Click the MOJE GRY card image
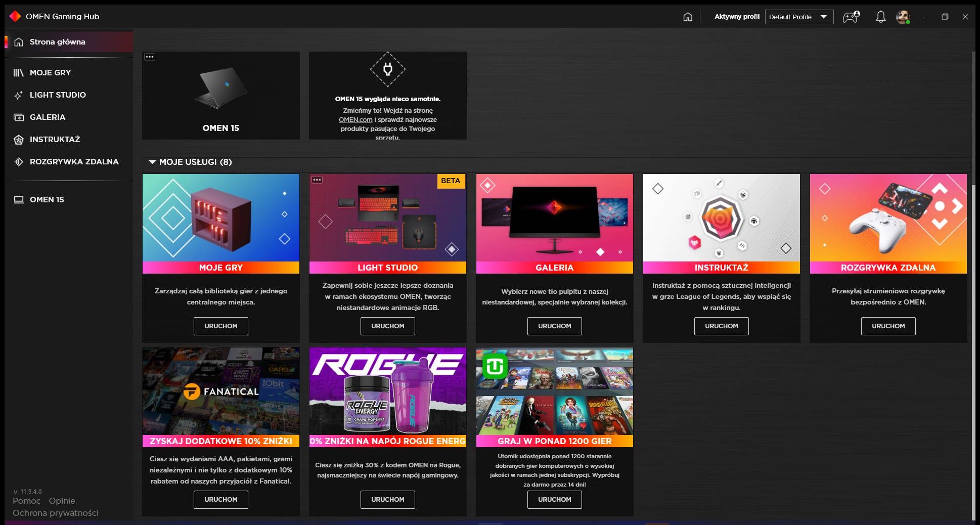Viewport: 980px width, 525px height. tap(221, 217)
